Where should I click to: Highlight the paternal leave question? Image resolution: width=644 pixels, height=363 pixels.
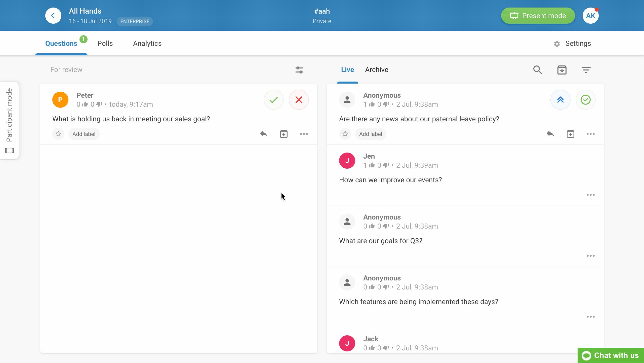tap(560, 100)
